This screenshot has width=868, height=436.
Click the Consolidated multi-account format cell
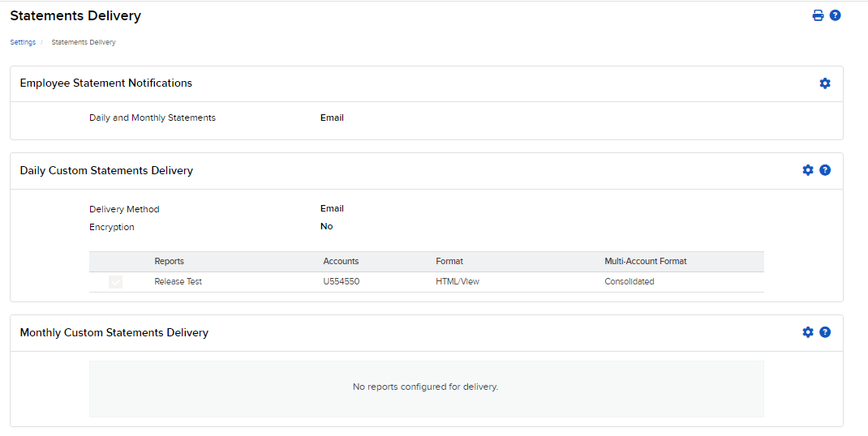630,282
